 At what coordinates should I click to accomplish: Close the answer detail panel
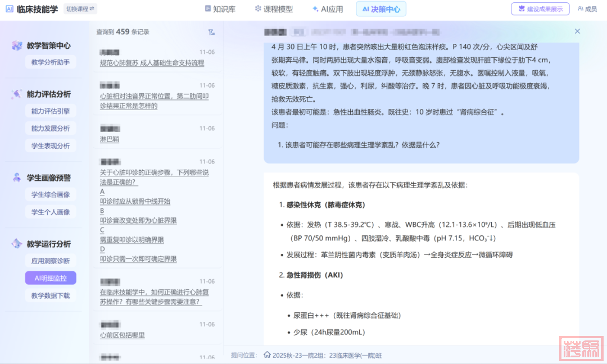pos(577,31)
